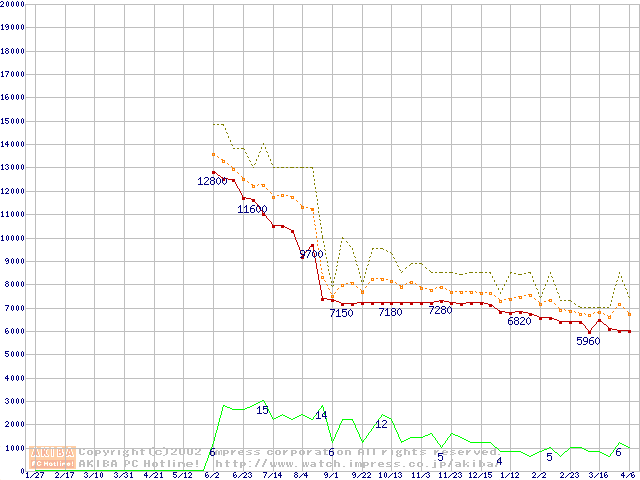Click the 20000 value on the y-axis
The width and height of the screenshot is (640, 480).
pos(13,4)
